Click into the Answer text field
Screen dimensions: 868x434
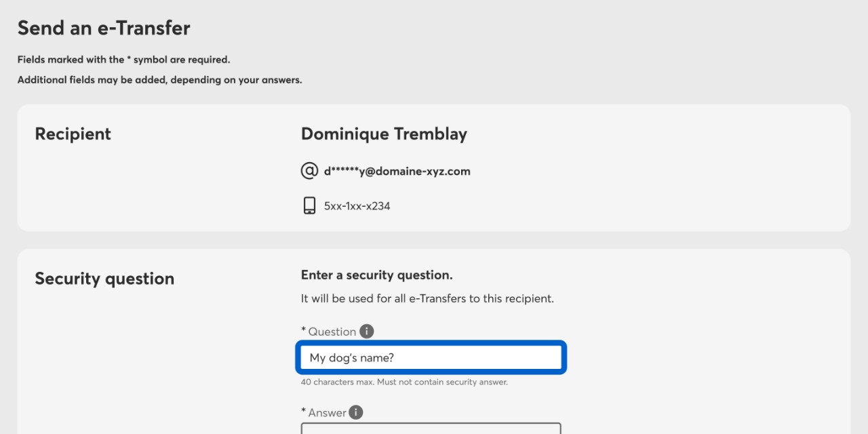coord(431,429)
